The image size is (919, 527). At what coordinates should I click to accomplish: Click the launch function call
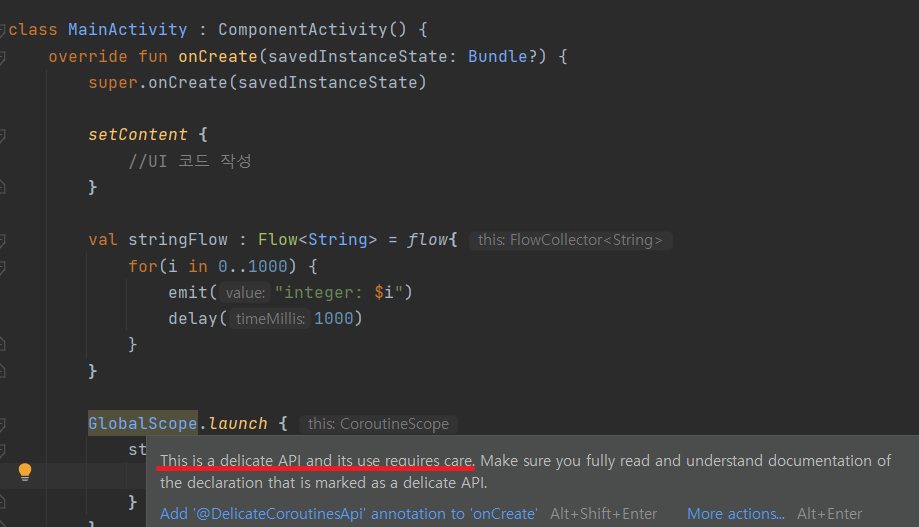(238, 423)
